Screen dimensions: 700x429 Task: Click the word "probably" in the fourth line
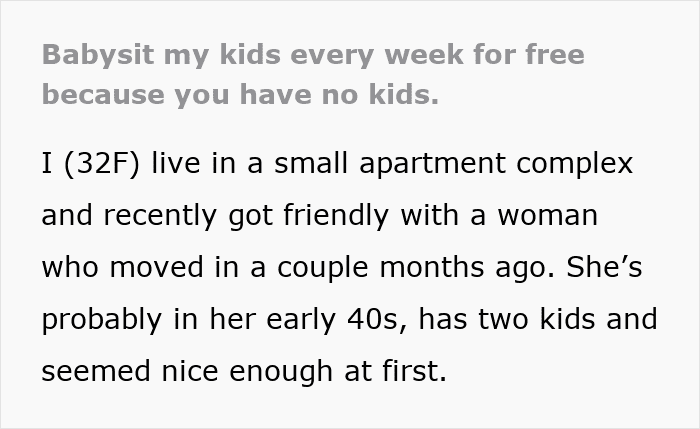point(101,320)
